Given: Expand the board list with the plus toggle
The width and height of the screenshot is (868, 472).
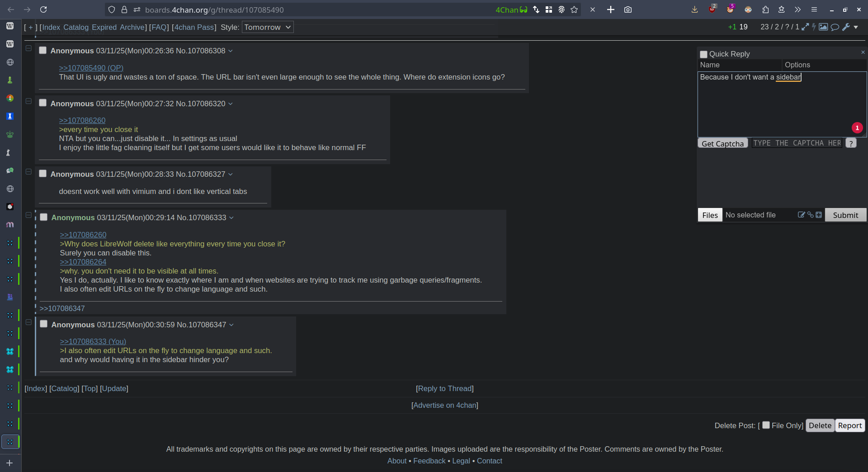Looking at the screenshot, I should [x=31, y=27].
